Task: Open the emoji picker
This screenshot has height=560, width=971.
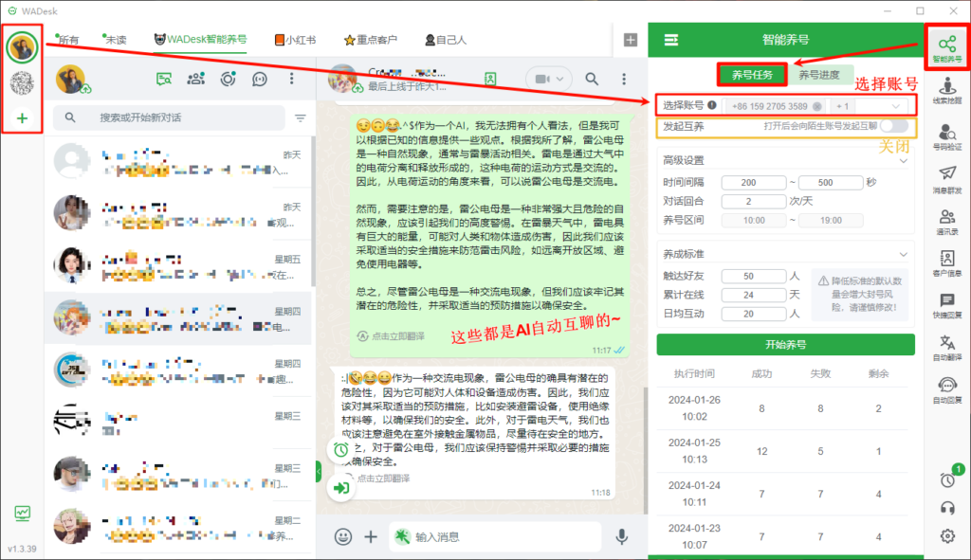Action: coord(343,536)
